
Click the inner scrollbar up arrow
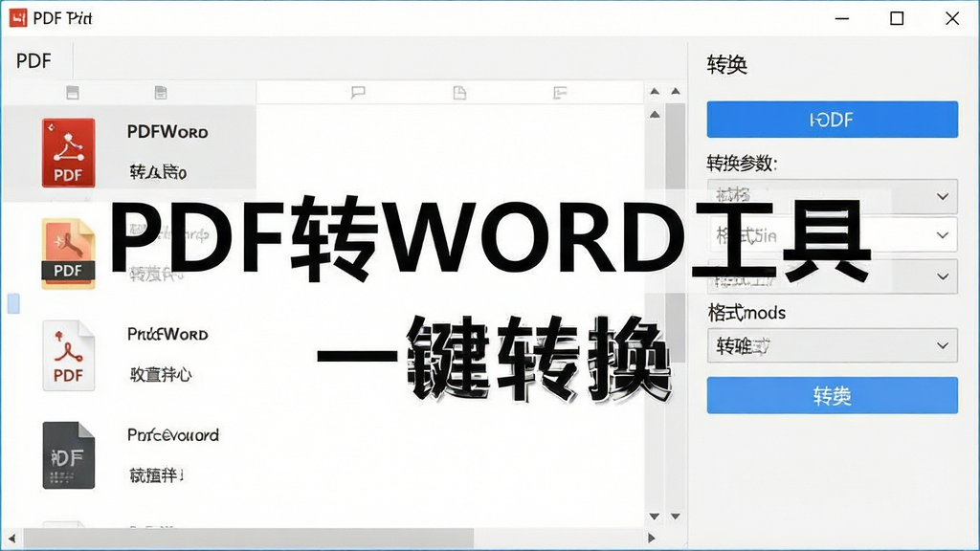point(655,91)
